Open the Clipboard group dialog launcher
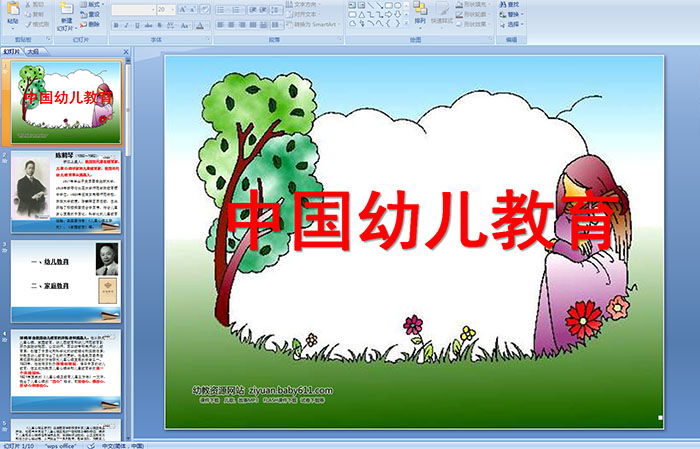Viewport: 700px width, 449px height. click(48, 39)
